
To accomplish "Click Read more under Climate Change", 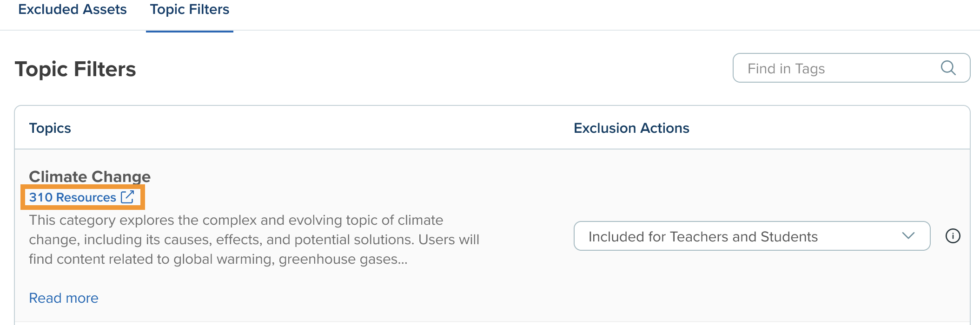I will point(64,298).
